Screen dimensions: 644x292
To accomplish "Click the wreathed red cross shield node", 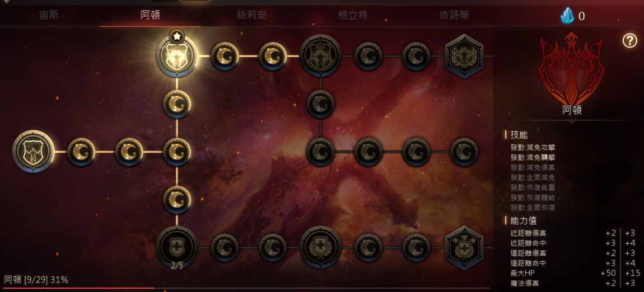I will (321, 247).
